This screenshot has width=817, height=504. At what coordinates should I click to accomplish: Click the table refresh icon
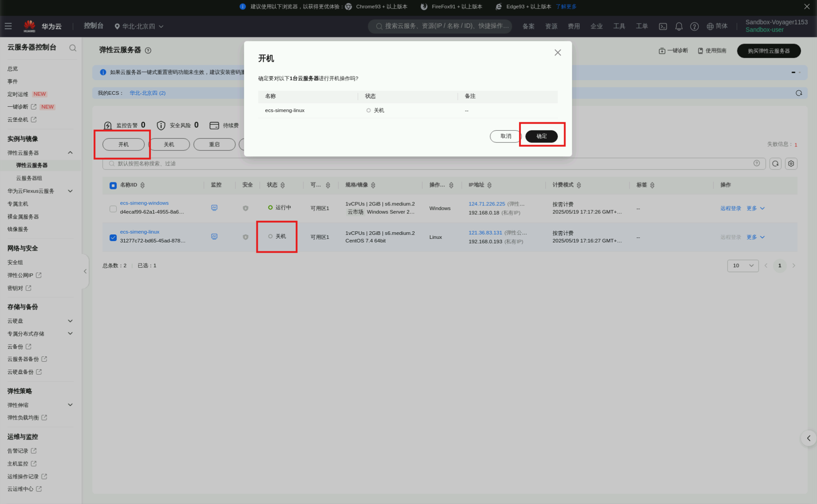tap(775, 164)
